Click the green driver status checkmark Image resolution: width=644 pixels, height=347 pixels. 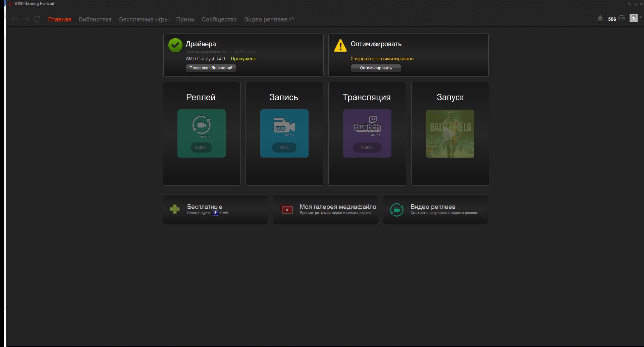(175, 45)
